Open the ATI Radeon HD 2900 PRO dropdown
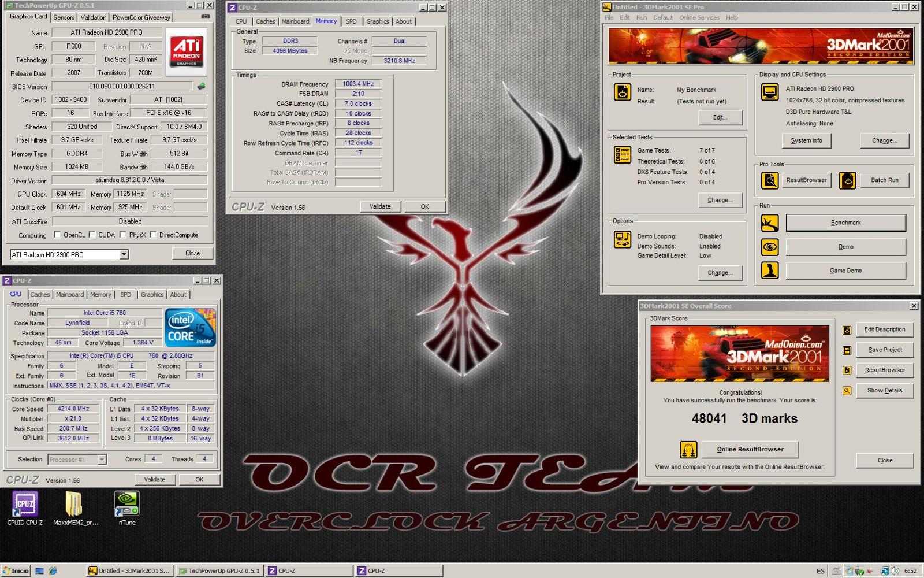Viewport: 924px width, 578px height. click(x=124, y=254)
